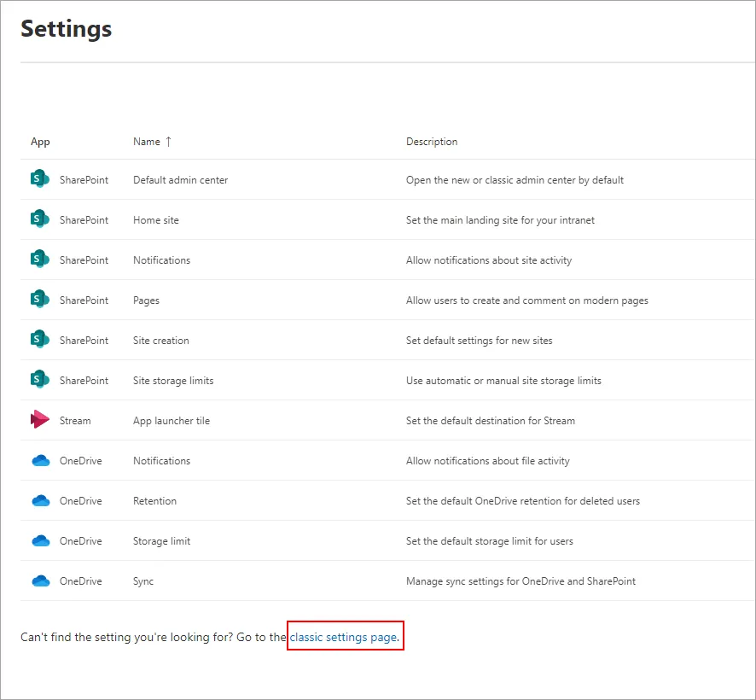The width and height of the screenshot is (756, 700).
Task: Click the SharePoint icon in the Pages row
Action: coord(39,300)
